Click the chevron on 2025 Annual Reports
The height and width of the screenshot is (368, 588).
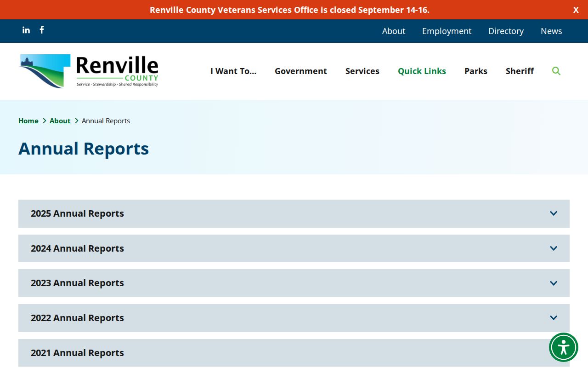coord(554,213)
